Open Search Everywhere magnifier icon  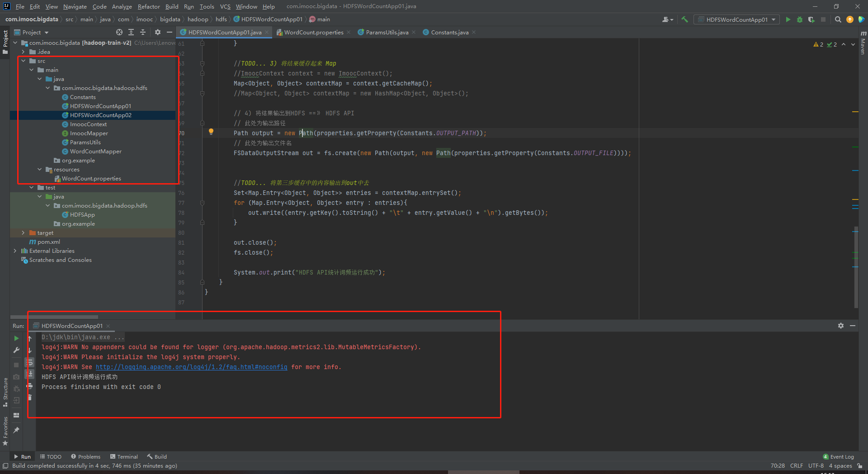(x=838, y=19)
